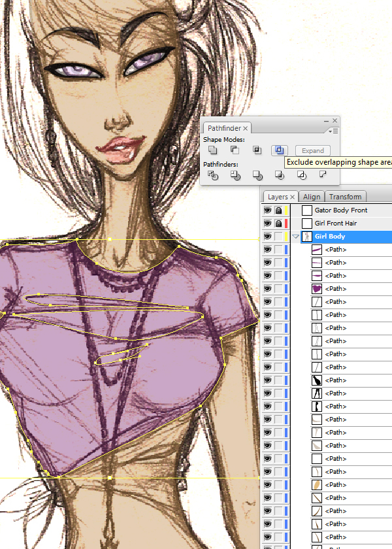
Task: Select the 'Gator Body Front' layer name
Action: pyautogui.click(x=341, y=210)
